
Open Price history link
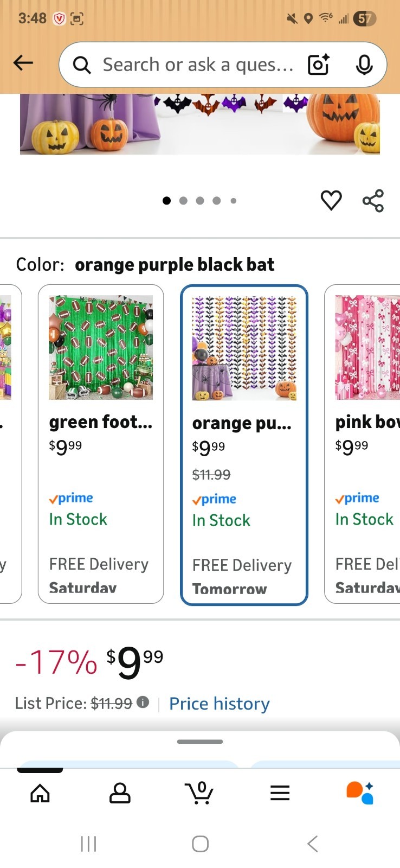tap(220, 704)
